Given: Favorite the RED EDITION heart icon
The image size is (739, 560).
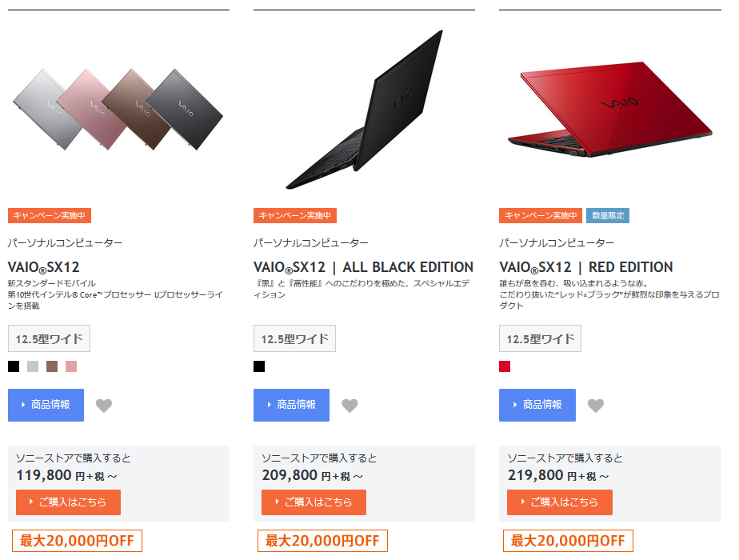Looking at the screenshot, I should point(596,406).
